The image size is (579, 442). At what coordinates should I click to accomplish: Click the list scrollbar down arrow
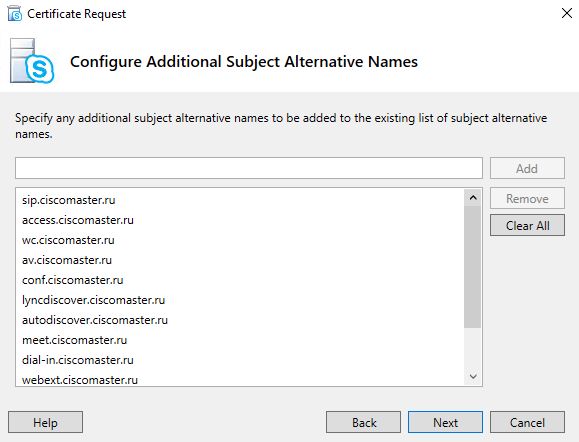coord(473,376)
